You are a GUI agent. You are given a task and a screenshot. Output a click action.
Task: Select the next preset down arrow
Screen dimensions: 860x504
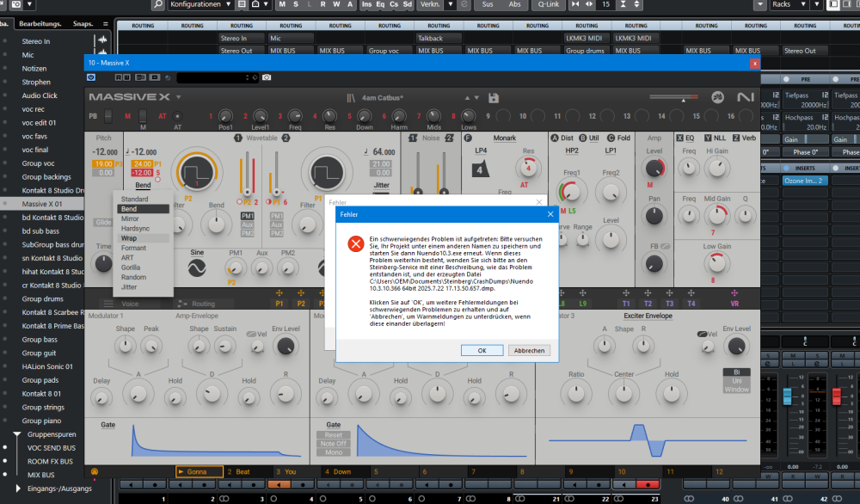476,98
